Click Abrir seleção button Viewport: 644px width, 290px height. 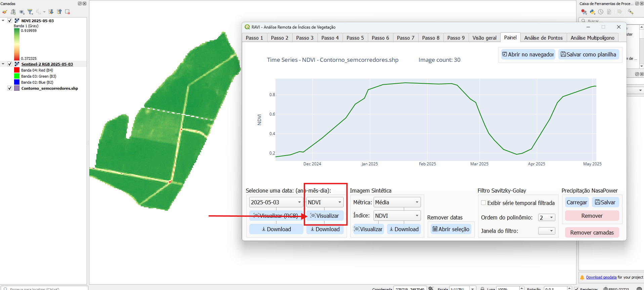(451, 229)
